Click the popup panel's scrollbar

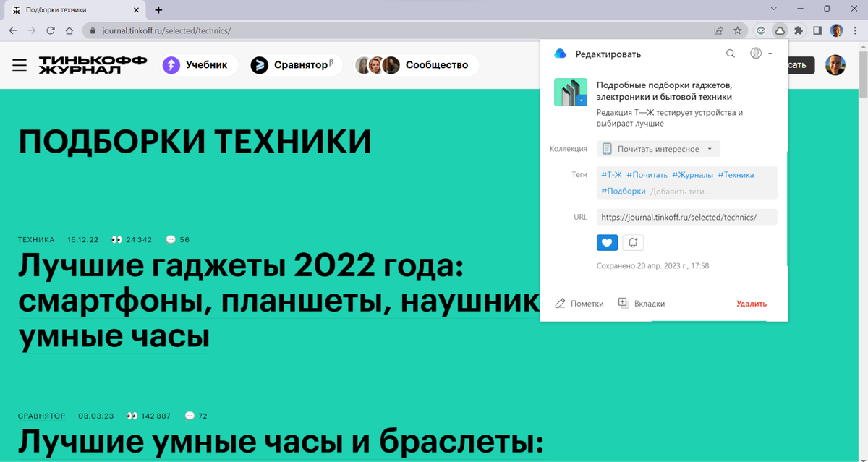pyautogui.click(x=787, y=210)
